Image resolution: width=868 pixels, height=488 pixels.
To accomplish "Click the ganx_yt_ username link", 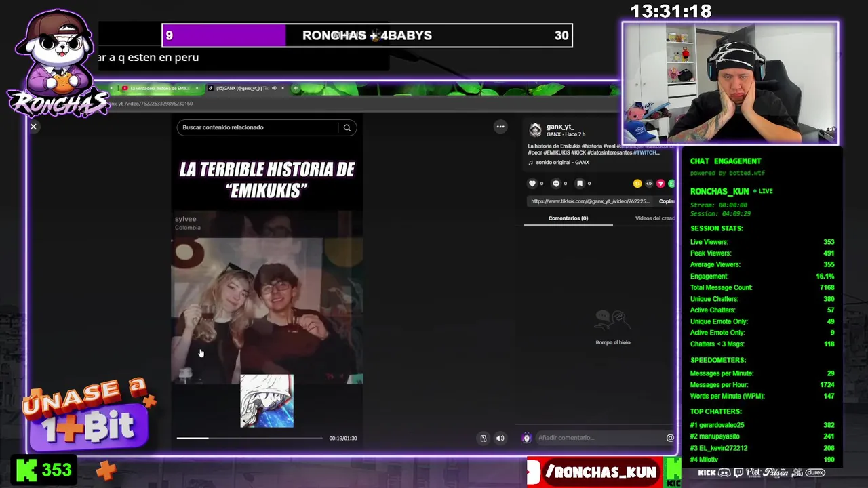I will pyautogui.click(x=560, y=127).
